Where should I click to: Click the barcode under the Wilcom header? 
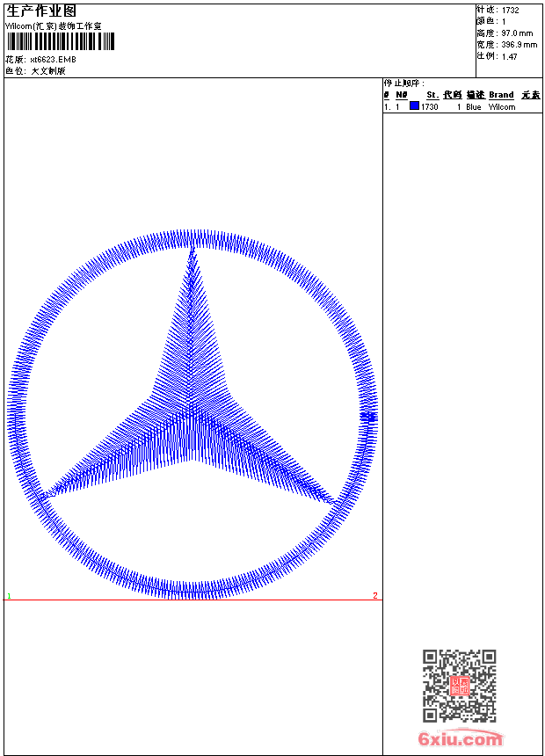click(60, 41)
